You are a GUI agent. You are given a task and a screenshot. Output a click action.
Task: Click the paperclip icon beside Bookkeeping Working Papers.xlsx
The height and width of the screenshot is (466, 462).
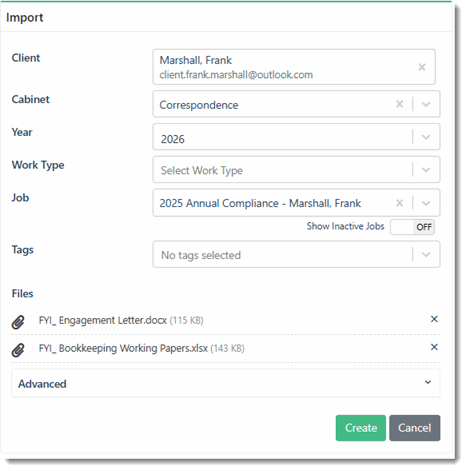(x=18, y=350)
